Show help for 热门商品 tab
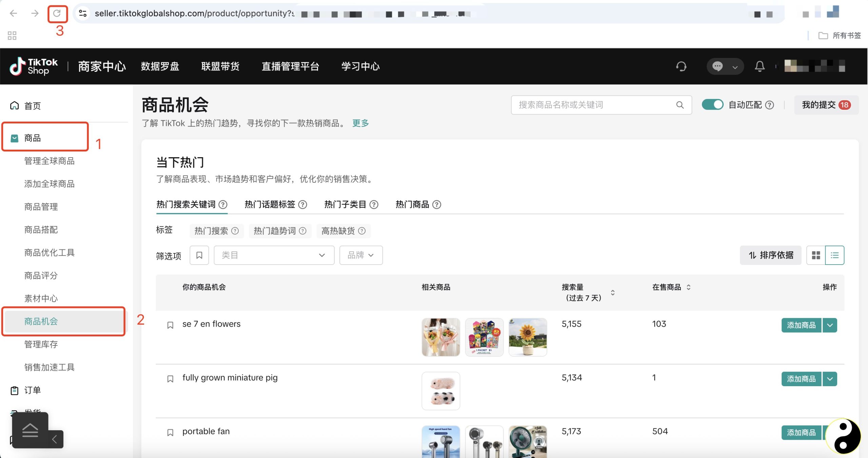 coord(437,205)
